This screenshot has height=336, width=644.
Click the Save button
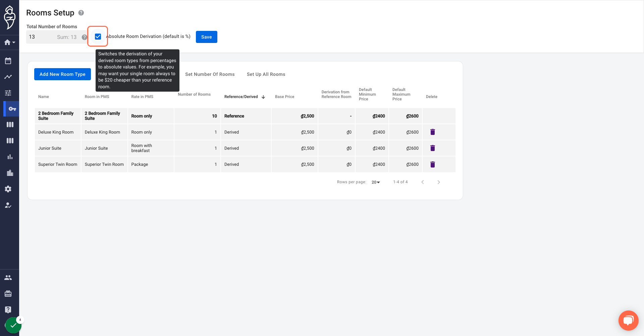[207, 37]
